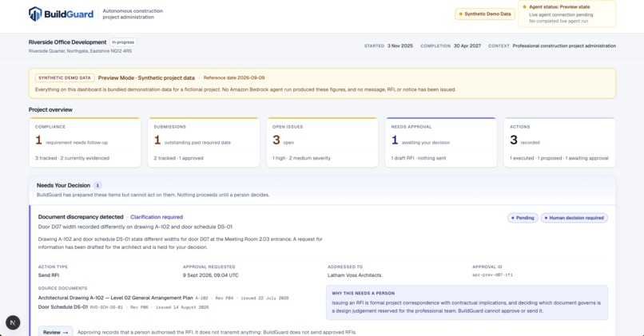Click the WHY THIS NEEDS A PERSON heading

click(x=363, y=294)
